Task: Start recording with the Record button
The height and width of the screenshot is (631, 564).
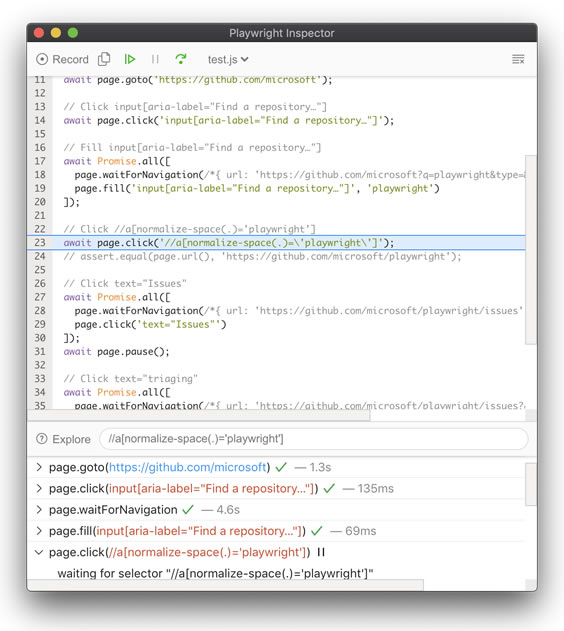Action: pyautogui.click(x=62, y=59)
